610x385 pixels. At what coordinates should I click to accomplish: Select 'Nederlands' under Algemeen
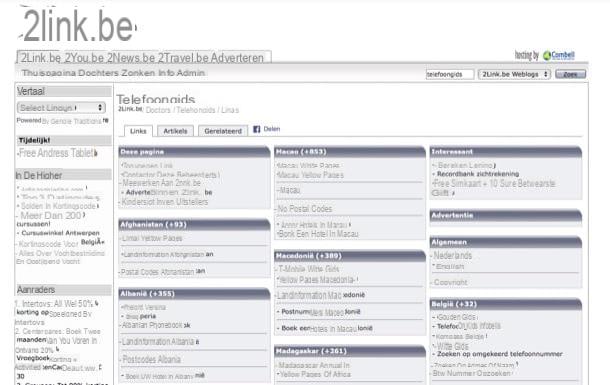452,256
